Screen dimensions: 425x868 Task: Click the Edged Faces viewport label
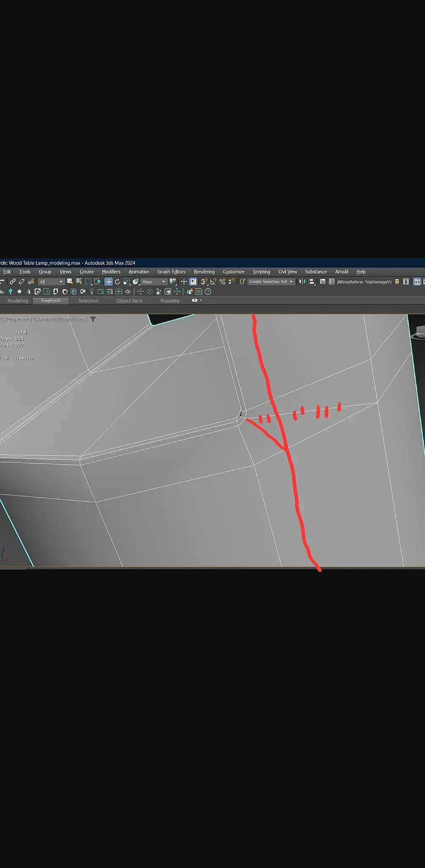(73, 319)
